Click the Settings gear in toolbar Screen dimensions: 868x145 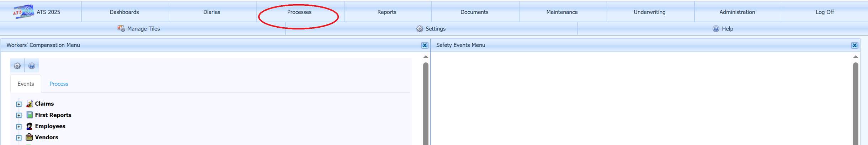click(420, 29)
